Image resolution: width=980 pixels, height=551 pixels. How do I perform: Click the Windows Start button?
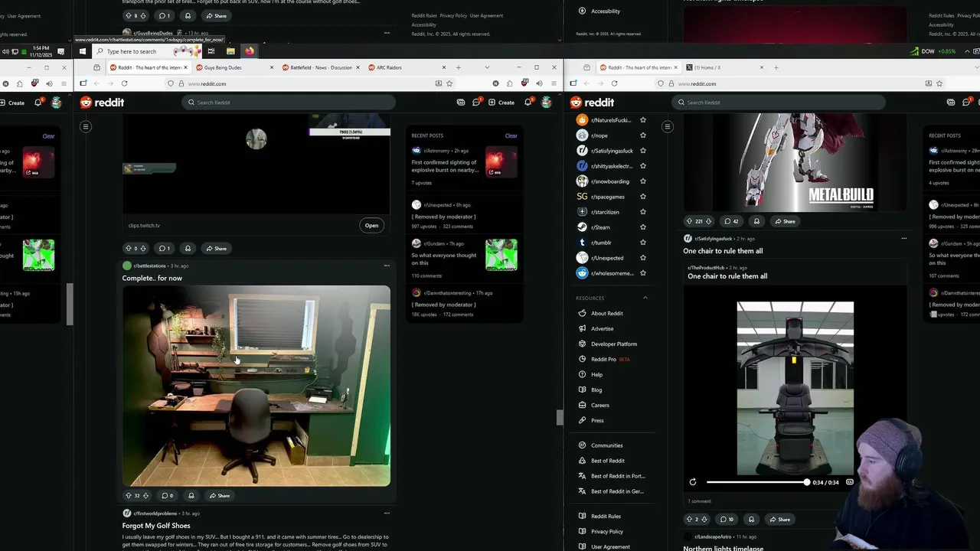click(83, 51)
